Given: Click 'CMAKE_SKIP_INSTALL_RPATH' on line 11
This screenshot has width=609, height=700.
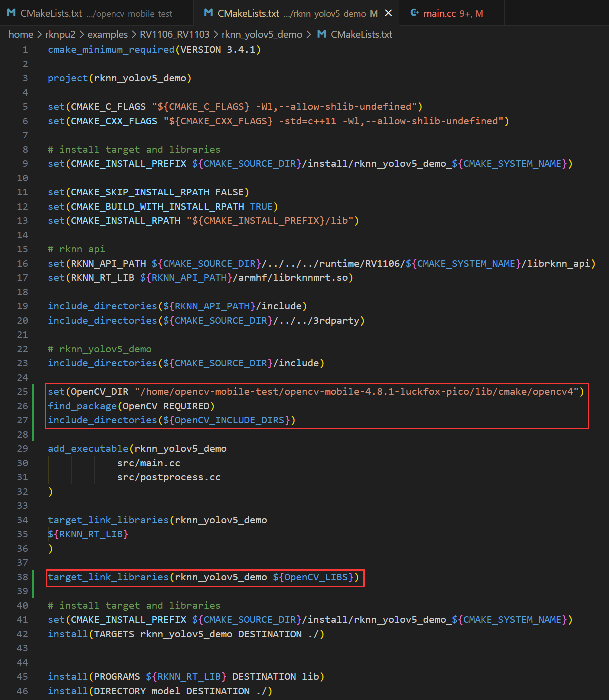Looking at the screenshot, I should 140,192.
